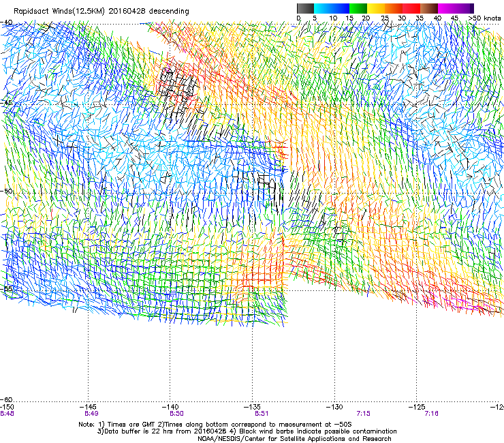Viewport: 504px width, 443px height.
Task: Click the blue 10-15 knots legend swatch
Action: coord(340,8)
